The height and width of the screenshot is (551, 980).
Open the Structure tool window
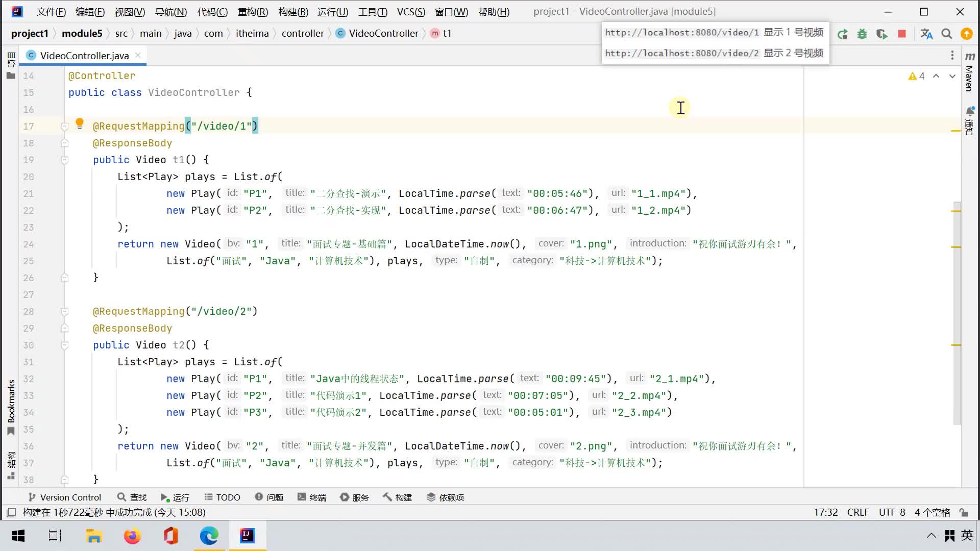click(11, 465)
